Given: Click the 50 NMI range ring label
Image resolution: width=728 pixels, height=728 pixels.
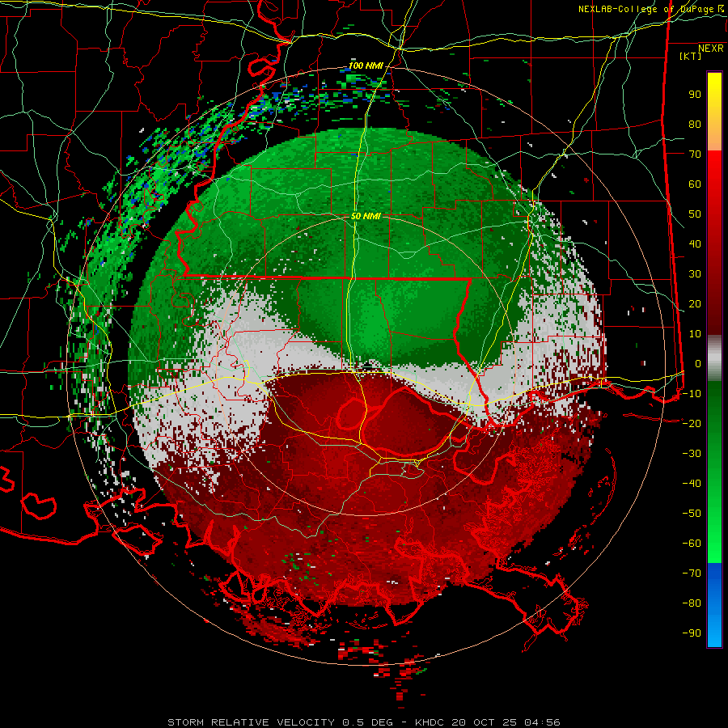Looking at the screenshot, I should click(366, 216).
